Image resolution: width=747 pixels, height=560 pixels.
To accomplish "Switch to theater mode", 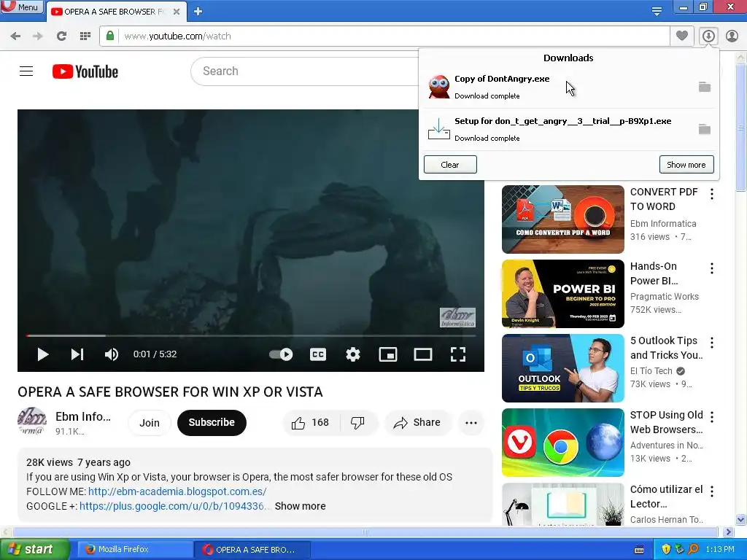I will point(423,354).
